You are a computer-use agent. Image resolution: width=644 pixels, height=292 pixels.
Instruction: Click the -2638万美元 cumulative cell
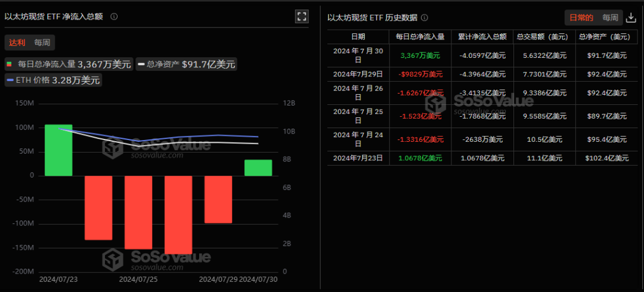click(x=482, y=139)
